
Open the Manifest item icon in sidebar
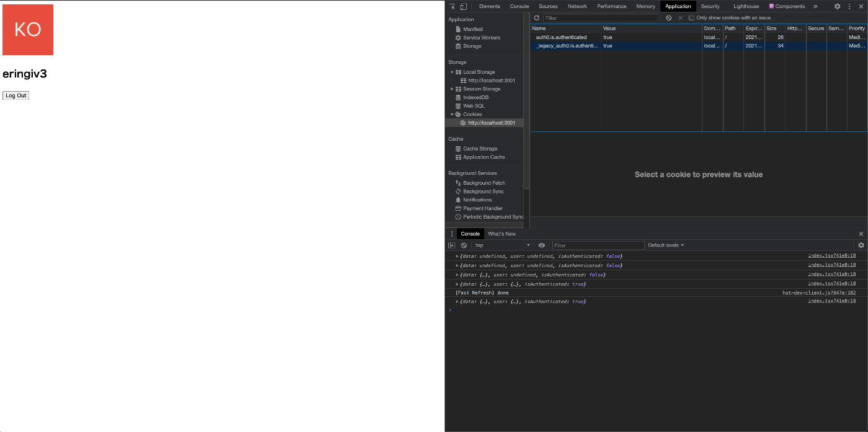pyautogui.click(x=458, y=29)
